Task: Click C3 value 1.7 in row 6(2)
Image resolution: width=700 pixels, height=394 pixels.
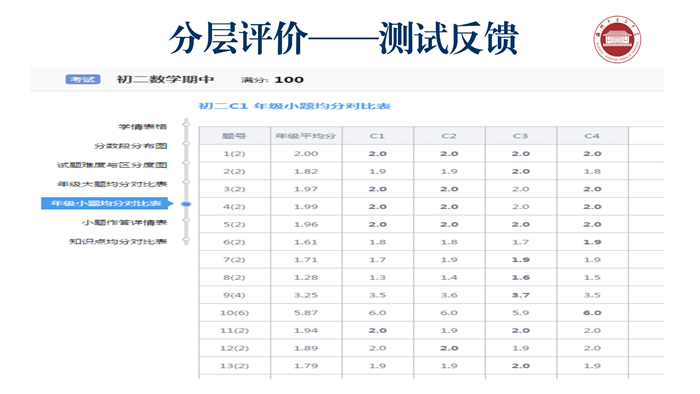Action: coord(521,242)
